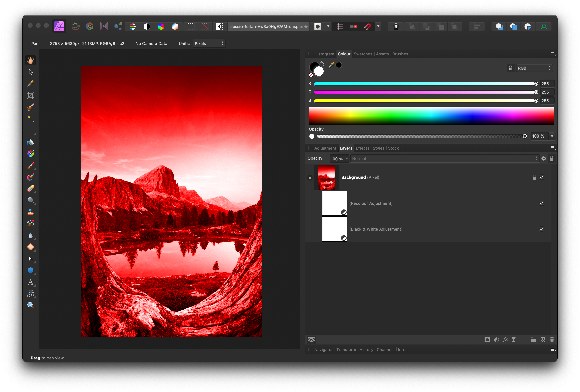This screenshot has width=580, height=392.
Task: Open the Adjustment tab
Action: click(x=325, y=148)
